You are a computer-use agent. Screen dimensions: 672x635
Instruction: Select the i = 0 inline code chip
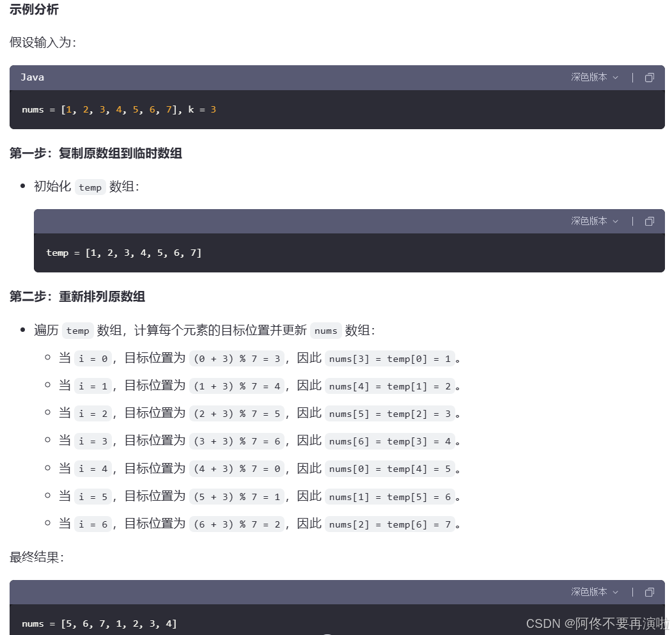point(93,358)
